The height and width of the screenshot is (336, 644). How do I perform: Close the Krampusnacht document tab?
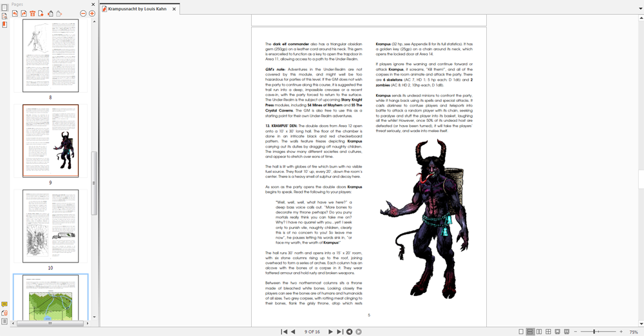point(175,9)
